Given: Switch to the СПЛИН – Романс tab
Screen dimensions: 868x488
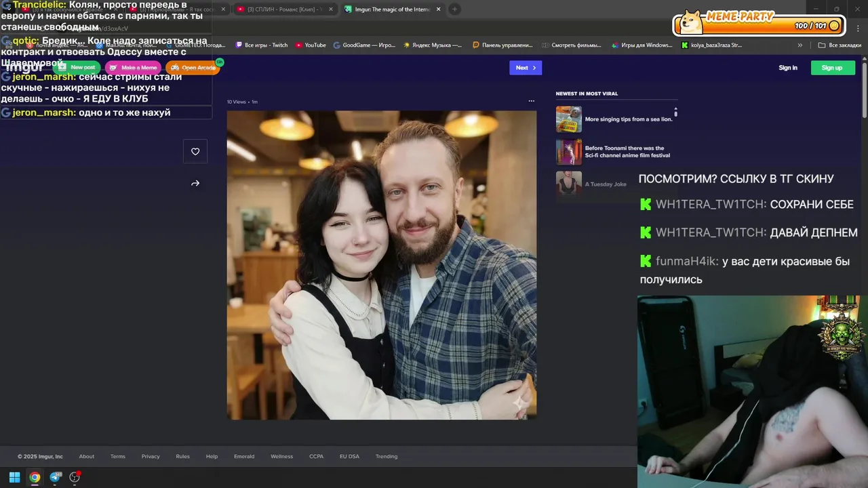Looking at the screenshot, I should (285, 9).
